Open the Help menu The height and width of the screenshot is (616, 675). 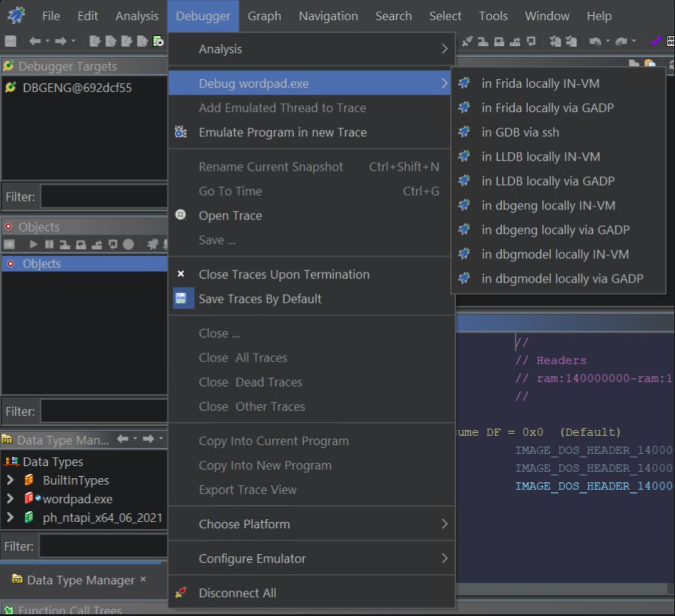tap(599, 16)
